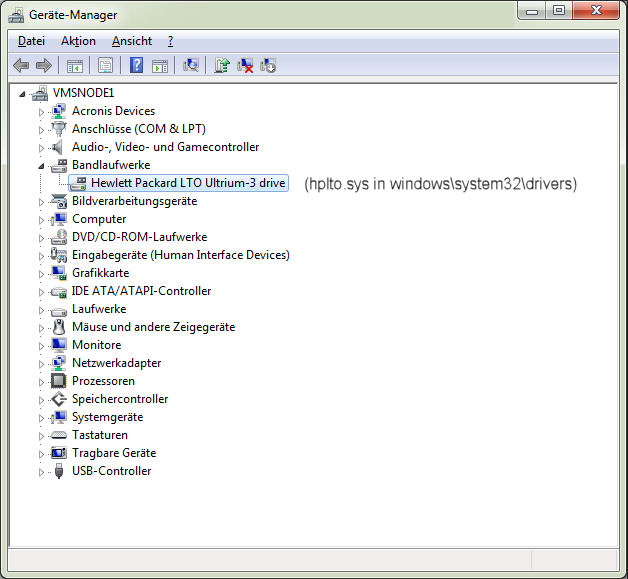Collapse the Bandlaufwerke tree node
The height and width of the screenshot is (579, 628).
42,165
